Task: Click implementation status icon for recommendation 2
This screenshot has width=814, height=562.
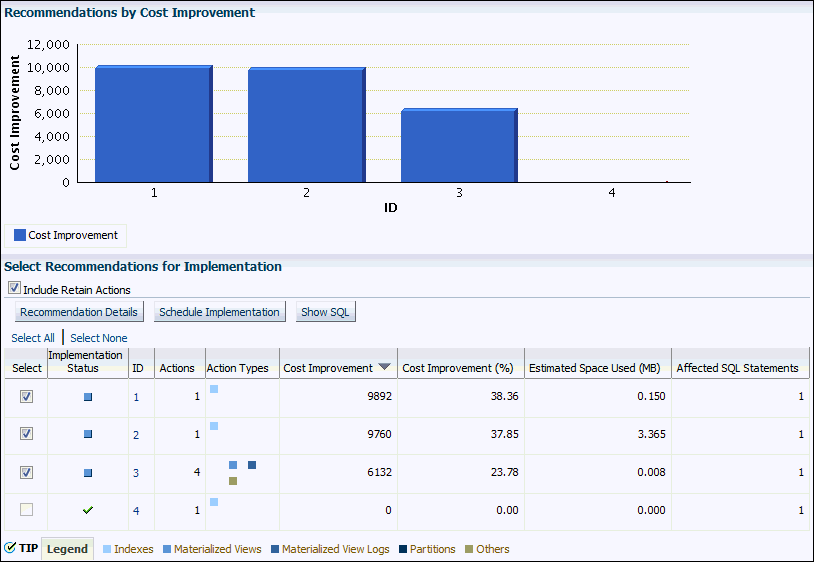Action: pyautogui.click(x=88, y=435)
